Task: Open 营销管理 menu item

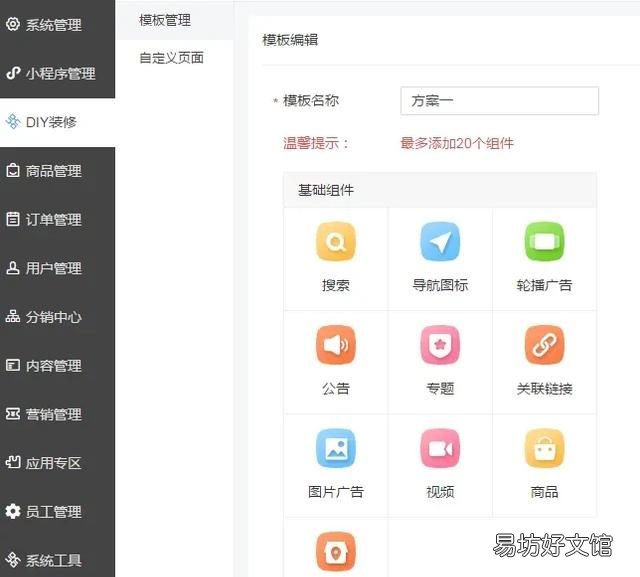Action: [x=58, y=414]
